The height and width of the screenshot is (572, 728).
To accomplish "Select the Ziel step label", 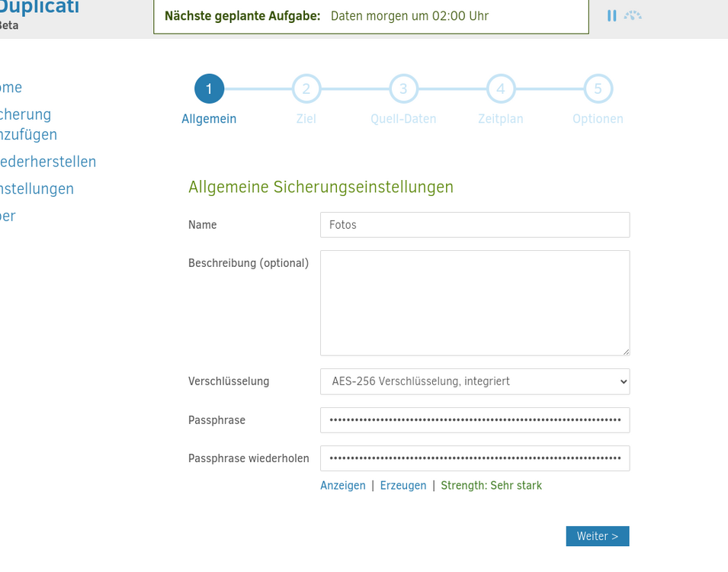I will (x=306, y=119).
